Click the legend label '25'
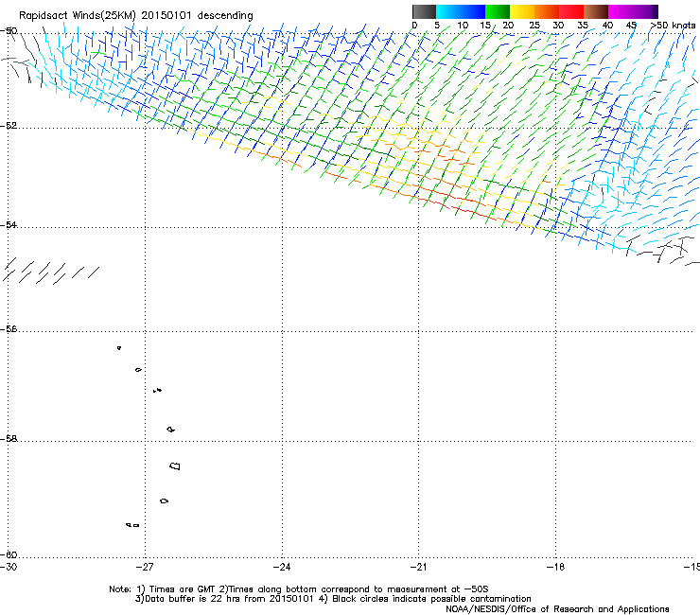 click(534, 26)
